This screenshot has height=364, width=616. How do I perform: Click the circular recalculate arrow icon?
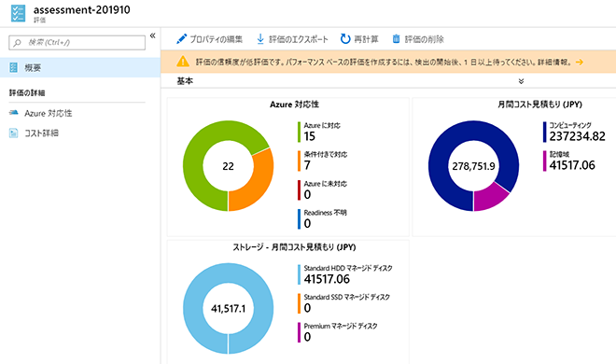[x=345, y=39]
